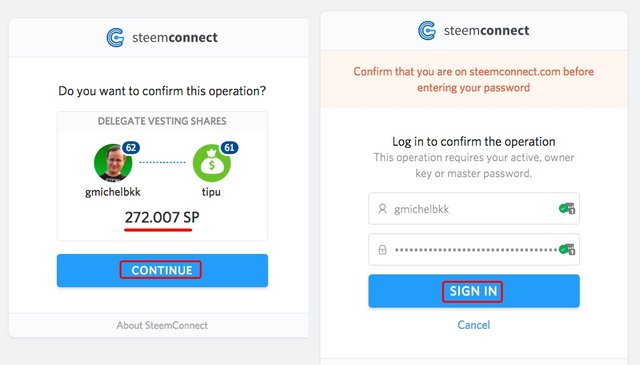This screenshot has width=640, height=365.
Task: Click the gmichelbkk account name label
Action: coord(113,192)
